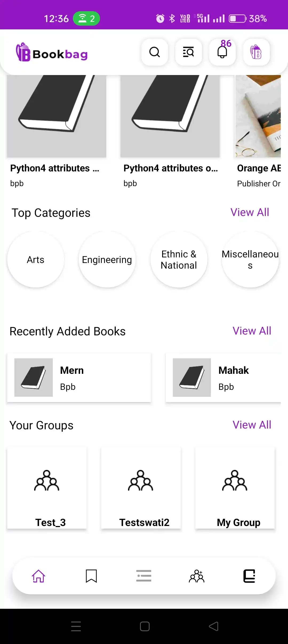288x644 pixels.
Task: Select the Arts category
Action: 35,260
